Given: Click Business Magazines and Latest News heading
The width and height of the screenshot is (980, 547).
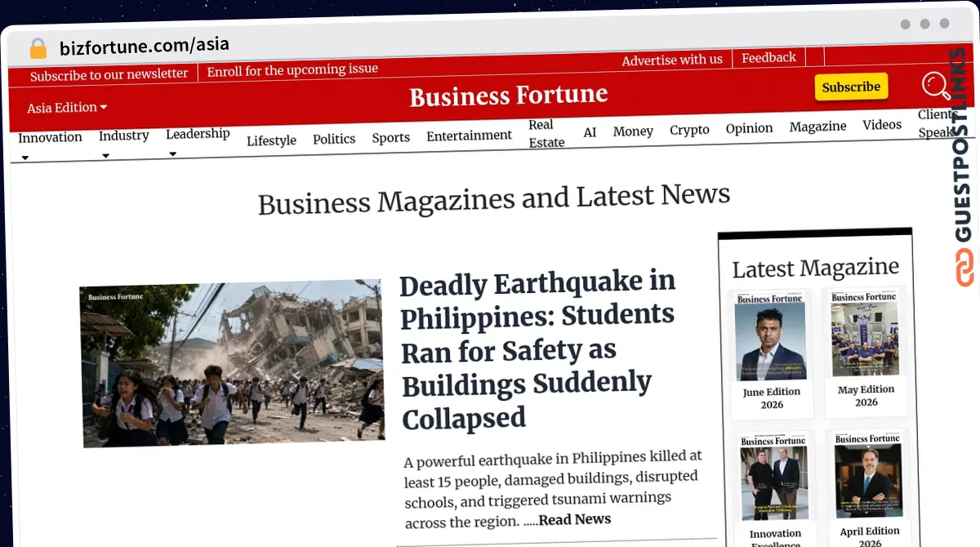Looking at the screenshot, I should click(x=494, y=198).
